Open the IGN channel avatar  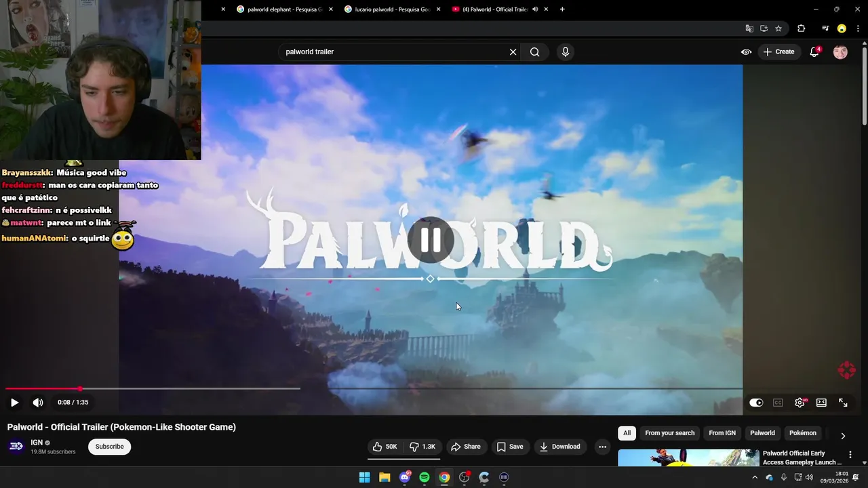16,446
